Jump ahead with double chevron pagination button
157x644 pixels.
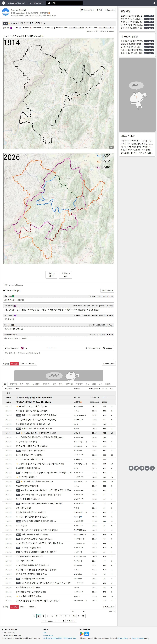[83, 616]
